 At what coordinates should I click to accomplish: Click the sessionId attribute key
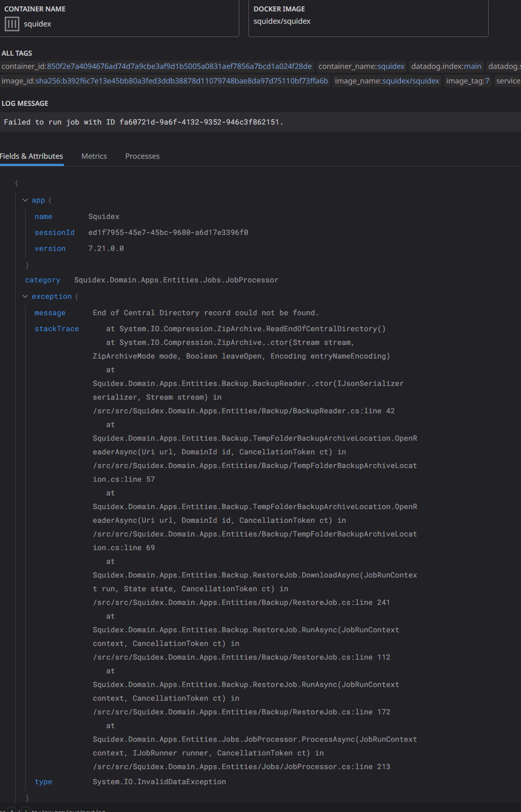pos(54,233)
